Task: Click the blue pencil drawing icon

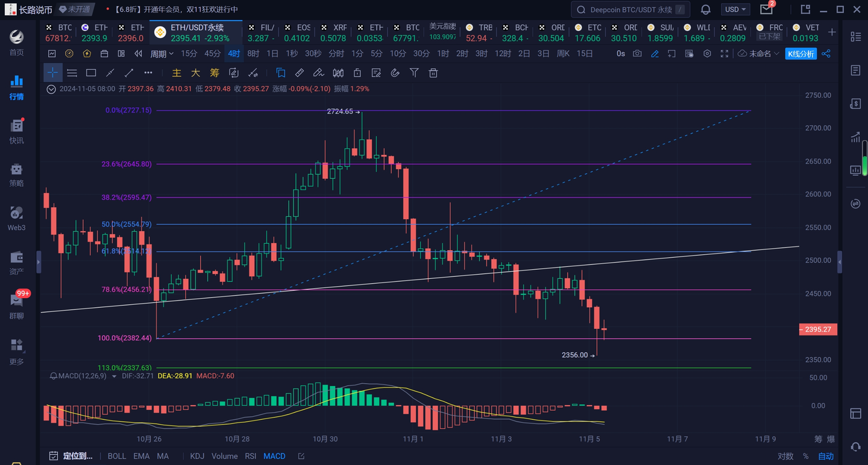Action: (655, 54)
